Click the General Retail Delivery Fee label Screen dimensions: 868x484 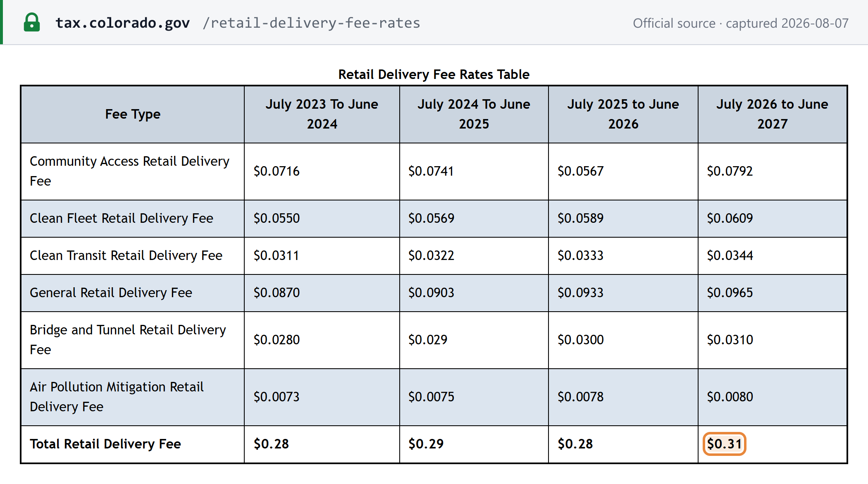[111, 293]
